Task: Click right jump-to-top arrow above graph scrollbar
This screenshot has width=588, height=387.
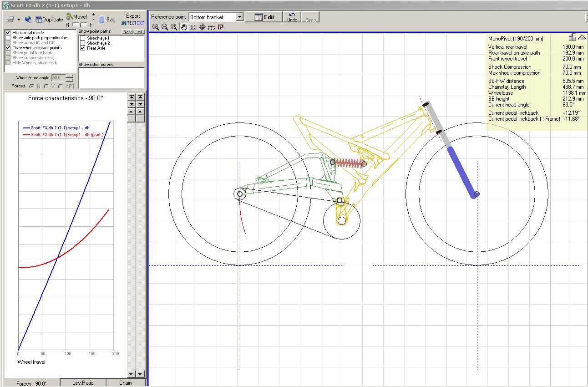Action: point(140,97)
